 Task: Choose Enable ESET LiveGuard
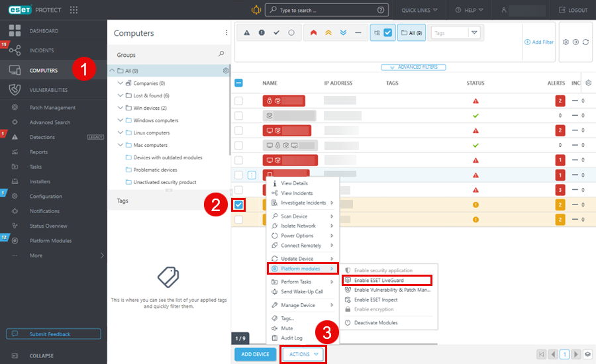pos(387,281)
